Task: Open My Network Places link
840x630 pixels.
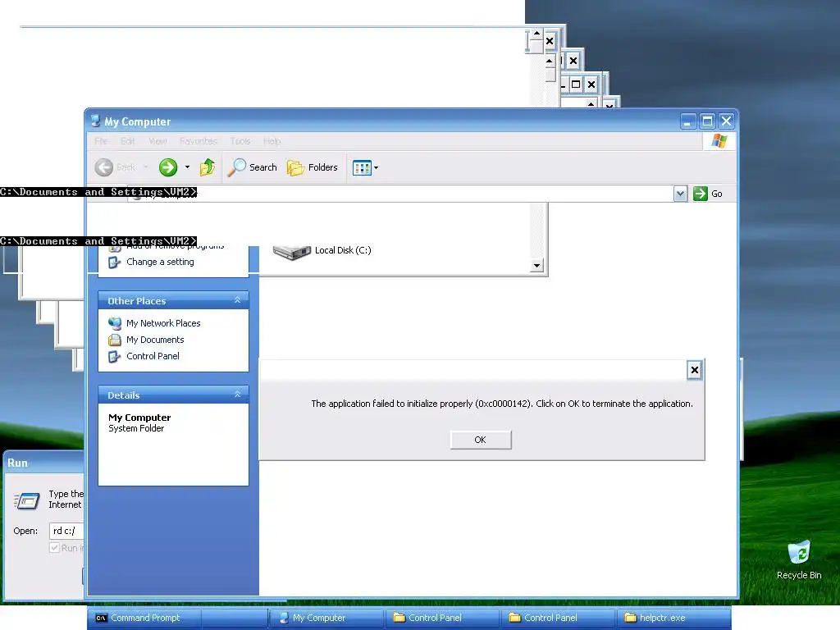Action: (163, 323)
